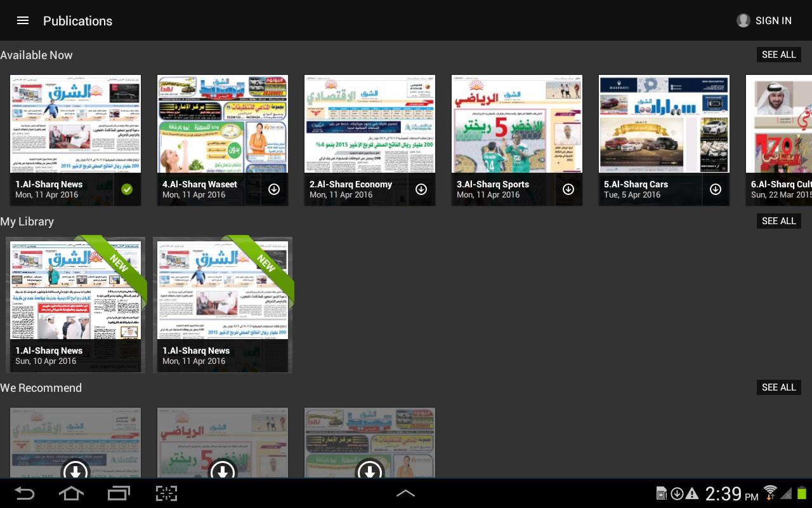See all My Library items
The image size is (812, 508).
pos(778,221)
